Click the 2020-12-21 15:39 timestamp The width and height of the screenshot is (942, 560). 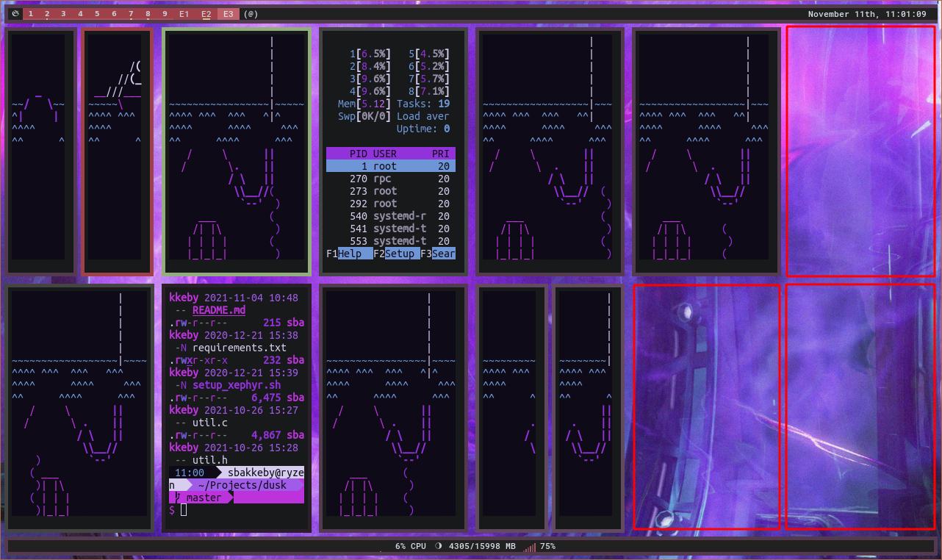pos(251,373)
